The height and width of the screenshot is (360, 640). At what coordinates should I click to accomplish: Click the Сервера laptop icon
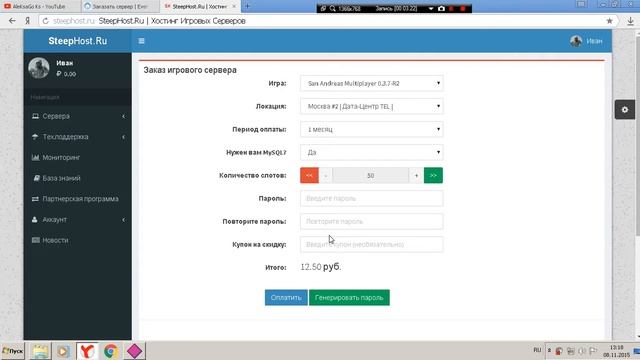36,116
